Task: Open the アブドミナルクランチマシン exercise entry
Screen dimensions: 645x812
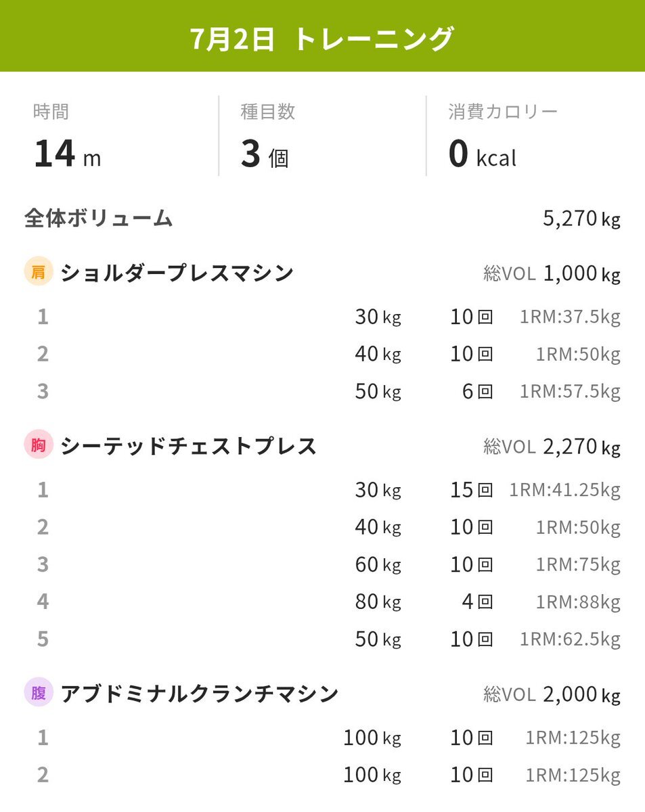Action: tap(200, 694)
